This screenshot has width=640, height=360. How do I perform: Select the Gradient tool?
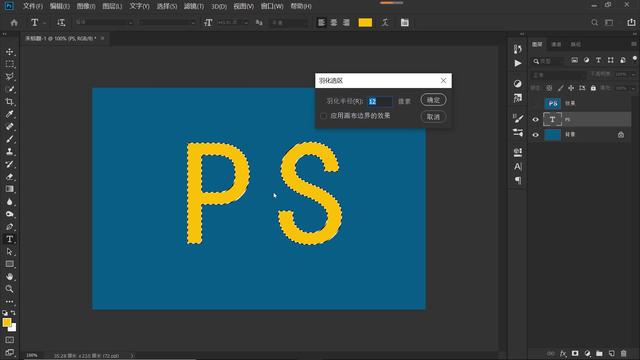[x=9, y=189]
